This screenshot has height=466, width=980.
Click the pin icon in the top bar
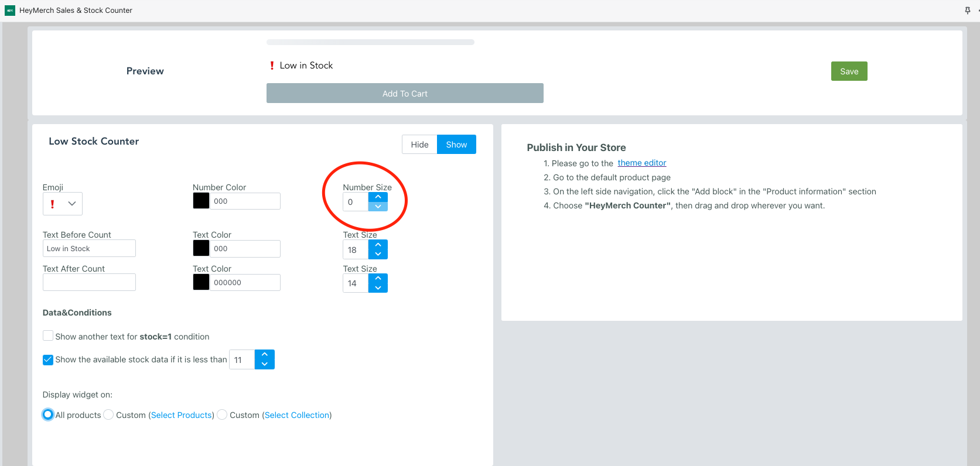pos(967,11)
